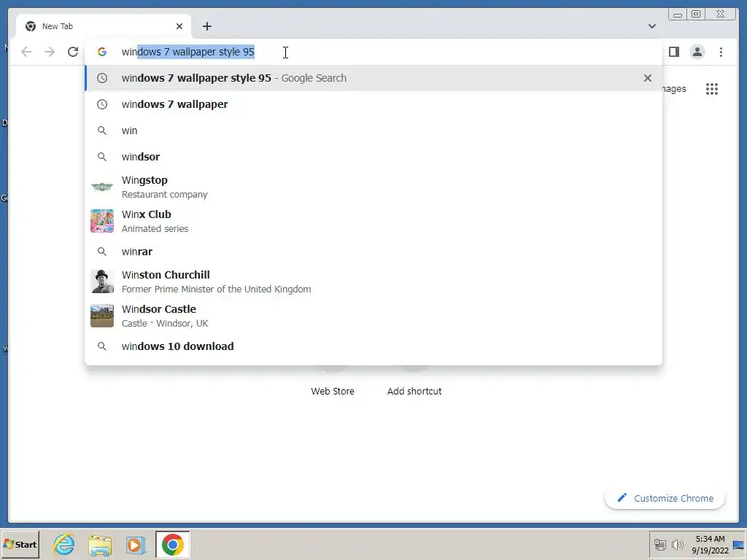Screen dimensions: 747x560
Task: Open the Windows Start button
Action: 20,544
